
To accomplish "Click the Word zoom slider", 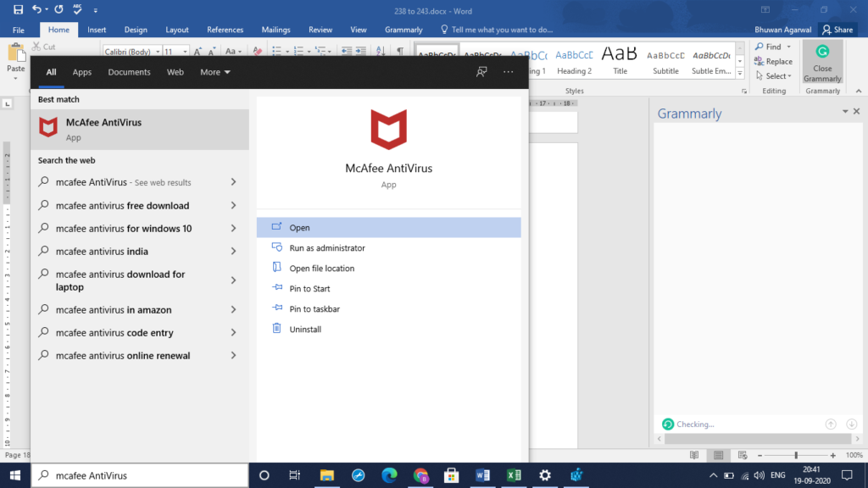I will coord(795,455).
